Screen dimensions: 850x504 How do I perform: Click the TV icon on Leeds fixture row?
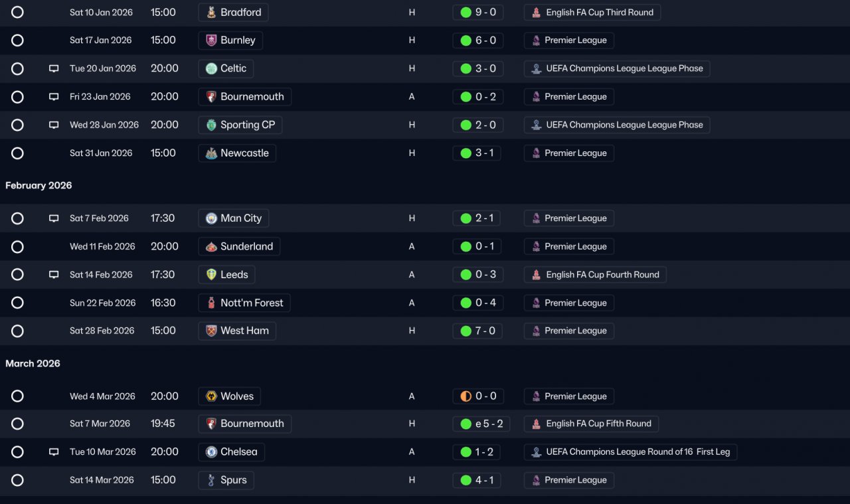point(54,275)
